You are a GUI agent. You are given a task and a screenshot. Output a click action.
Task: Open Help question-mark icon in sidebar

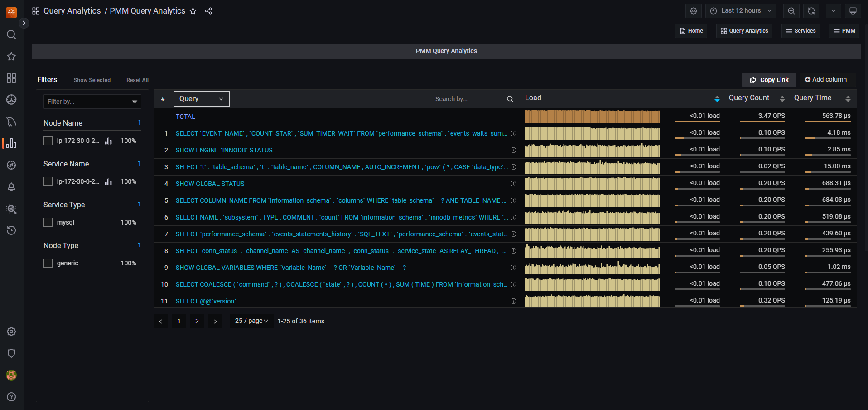(x=11, y=397)
